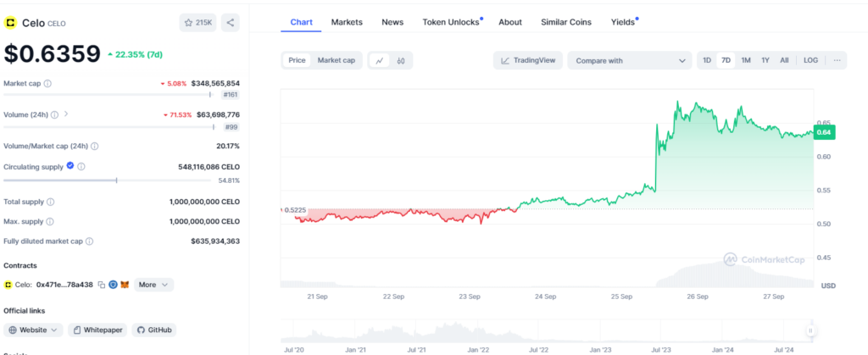Click the market cap rank #161 badge
Viewport: 868px width, 355px height.
[x=231, y=95]
